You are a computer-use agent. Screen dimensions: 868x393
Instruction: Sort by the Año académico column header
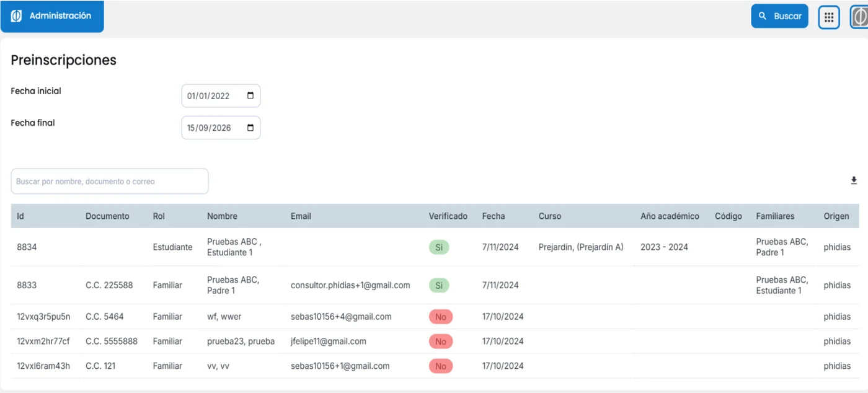[x=670, y=216]
